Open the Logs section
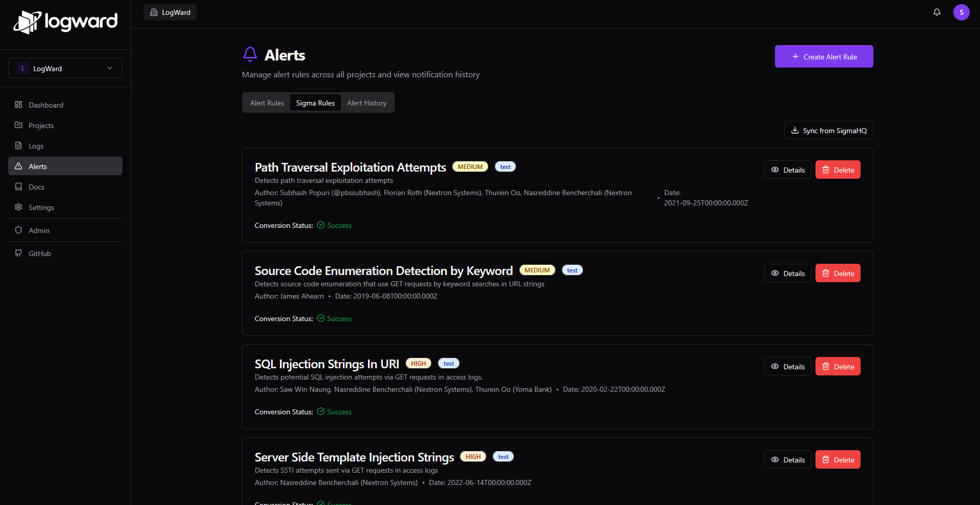 [x=36, y=145]
